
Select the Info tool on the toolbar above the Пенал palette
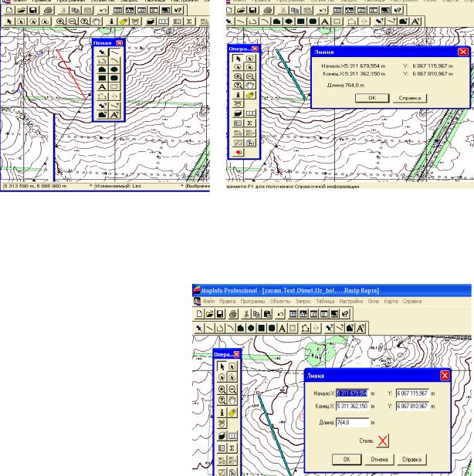coord(111,22)
